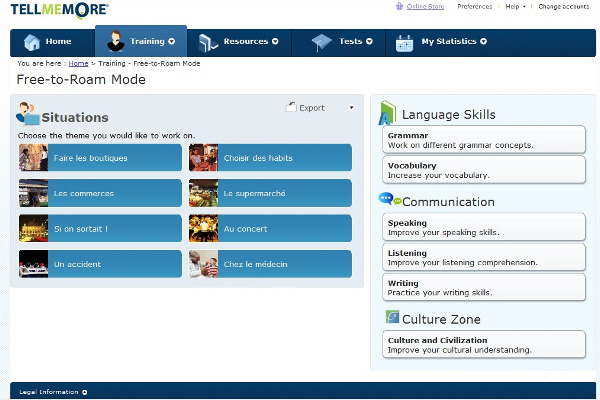Select the Choisir des habits situation
This screenshot has height=400, width=600.
[270, 158]
